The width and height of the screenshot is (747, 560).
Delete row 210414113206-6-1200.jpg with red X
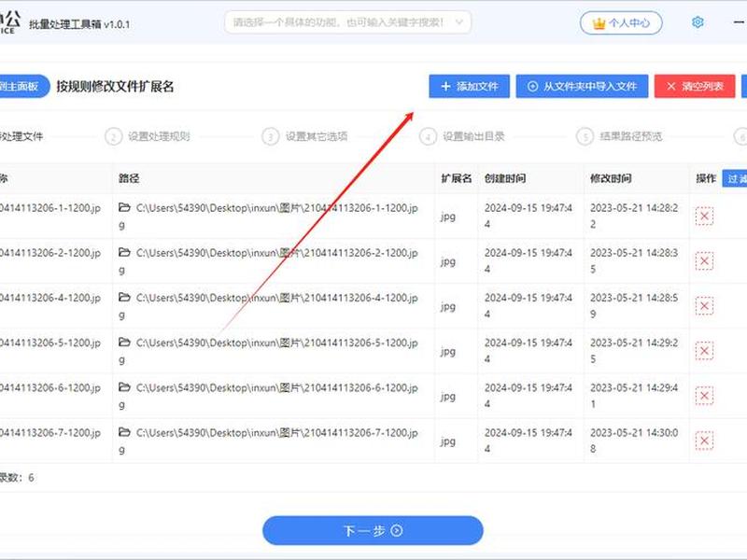tap(704, 396)
